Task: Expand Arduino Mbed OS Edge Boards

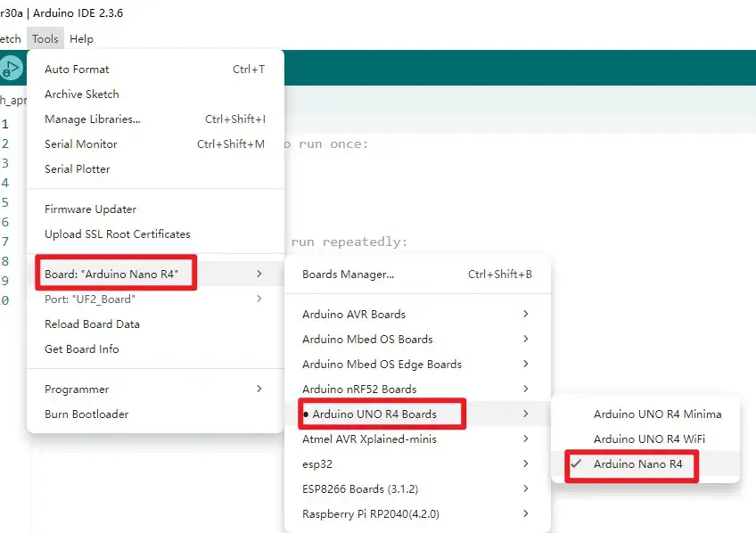Action: (x=417, y=365)
